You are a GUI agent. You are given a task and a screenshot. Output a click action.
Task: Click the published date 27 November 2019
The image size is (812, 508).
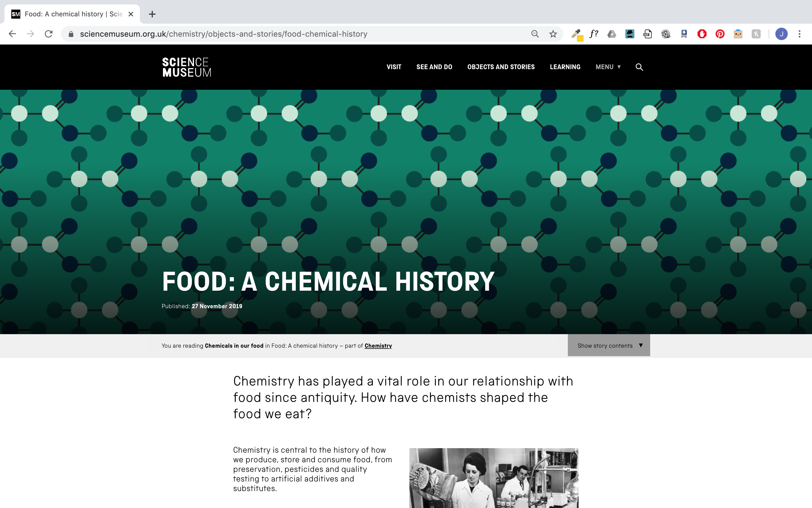point(217,306)
